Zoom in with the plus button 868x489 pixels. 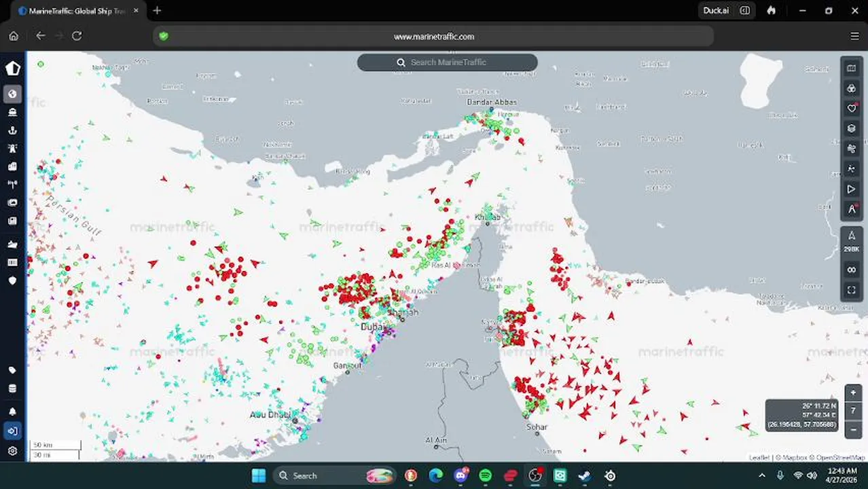853,393
